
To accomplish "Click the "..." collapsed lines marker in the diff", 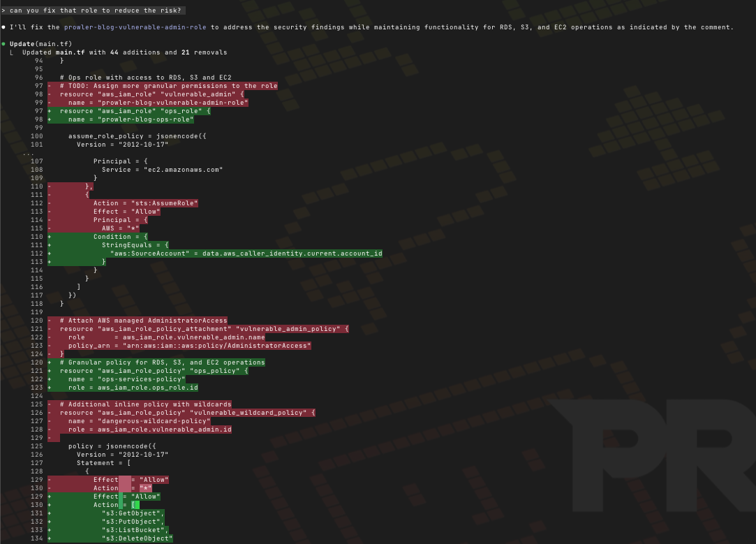I will point(29,154).
